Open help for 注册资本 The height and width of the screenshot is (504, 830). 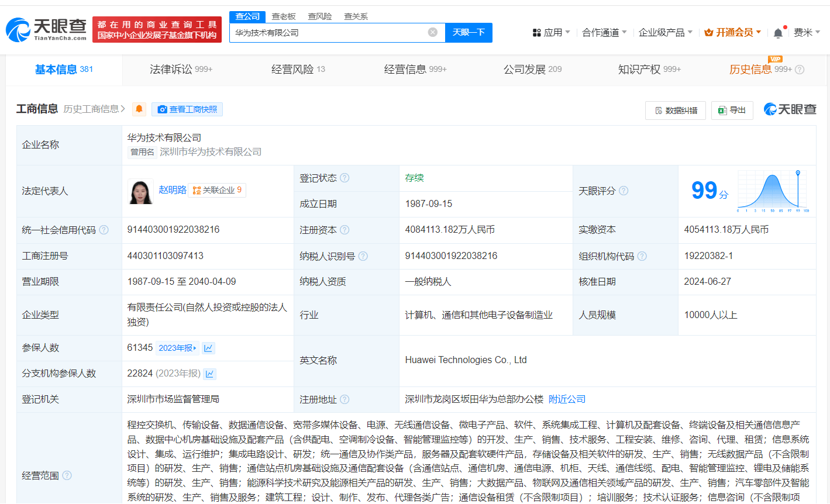(x=345, y=230)
